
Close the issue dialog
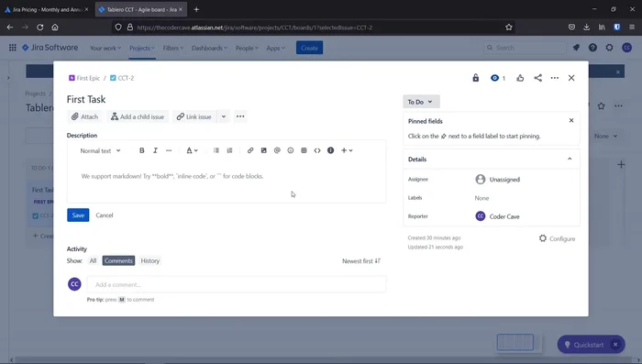(571, 78)
